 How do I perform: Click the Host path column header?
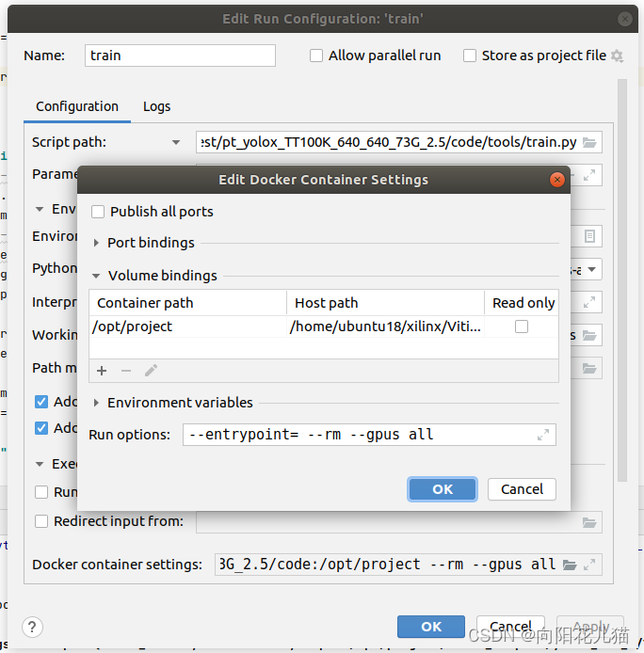click(386, 303)
